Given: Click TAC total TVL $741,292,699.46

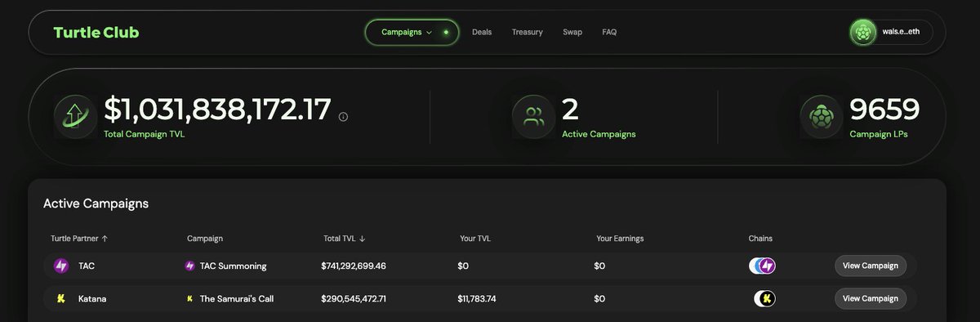Looking at the screenshot, I should click(354, 266).
